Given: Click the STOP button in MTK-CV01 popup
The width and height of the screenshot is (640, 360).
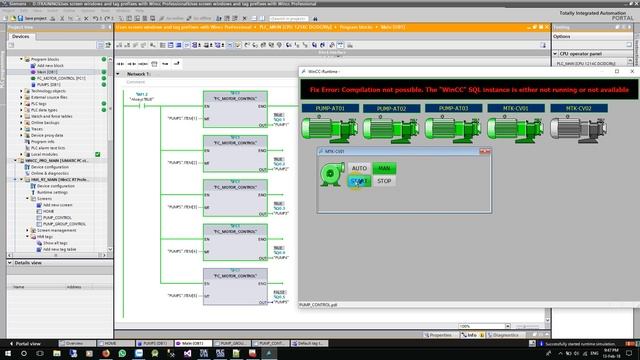Looking at the screenshot, I should click(x=384, y=181).
